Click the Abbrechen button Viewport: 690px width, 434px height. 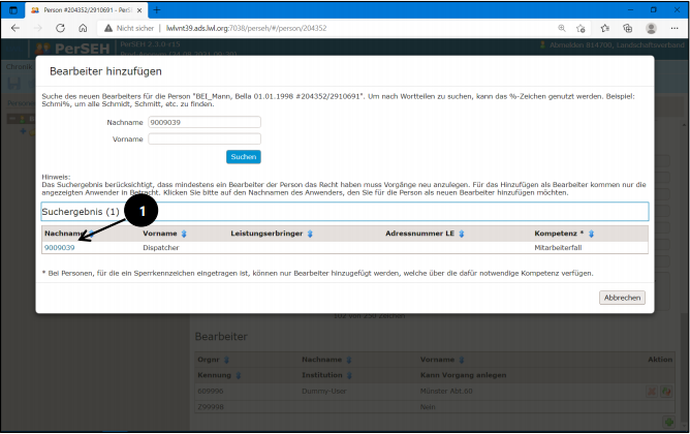point(622,298)
